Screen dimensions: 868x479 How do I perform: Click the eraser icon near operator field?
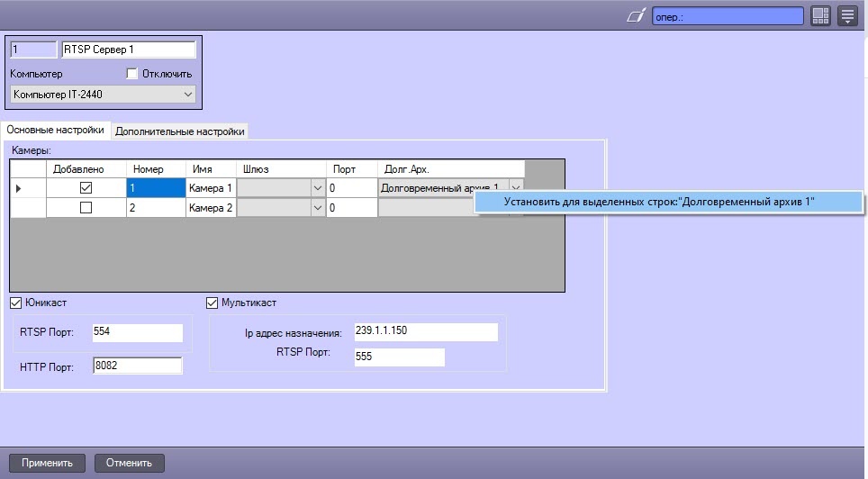coord(637,16)
